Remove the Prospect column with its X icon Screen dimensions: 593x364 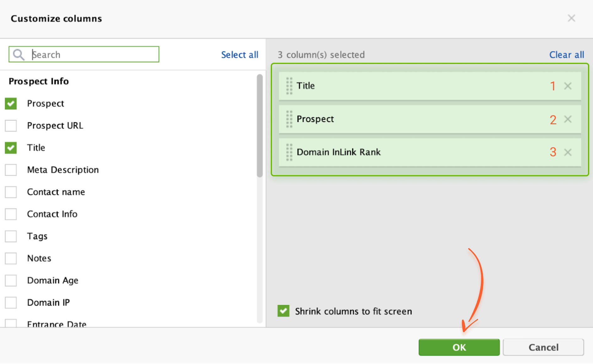pyautogui.click(x=568, y=119)
